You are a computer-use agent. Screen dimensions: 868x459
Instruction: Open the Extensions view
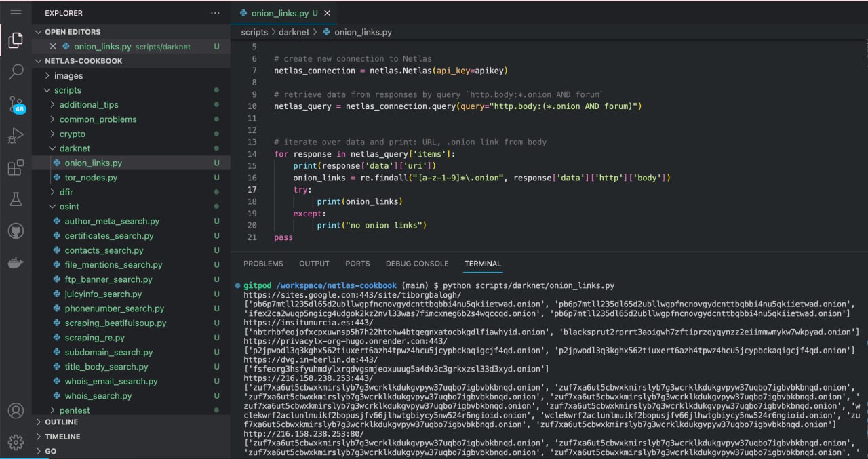[16, 167]
